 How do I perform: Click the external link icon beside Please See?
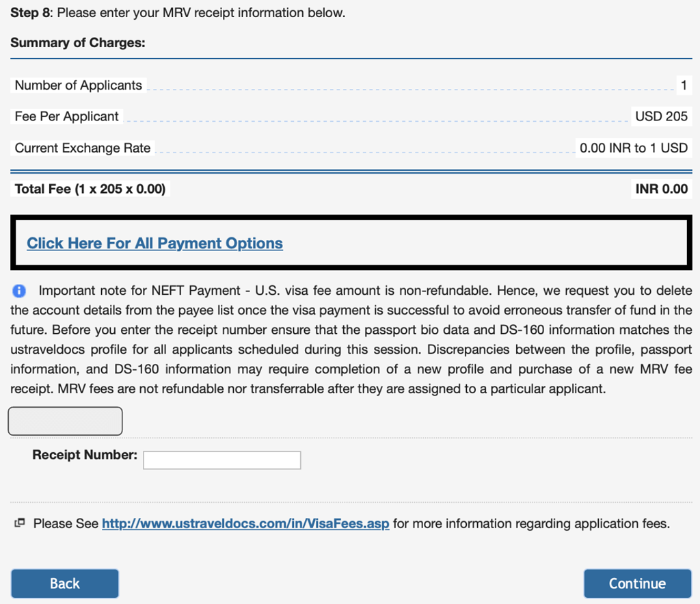19,523
